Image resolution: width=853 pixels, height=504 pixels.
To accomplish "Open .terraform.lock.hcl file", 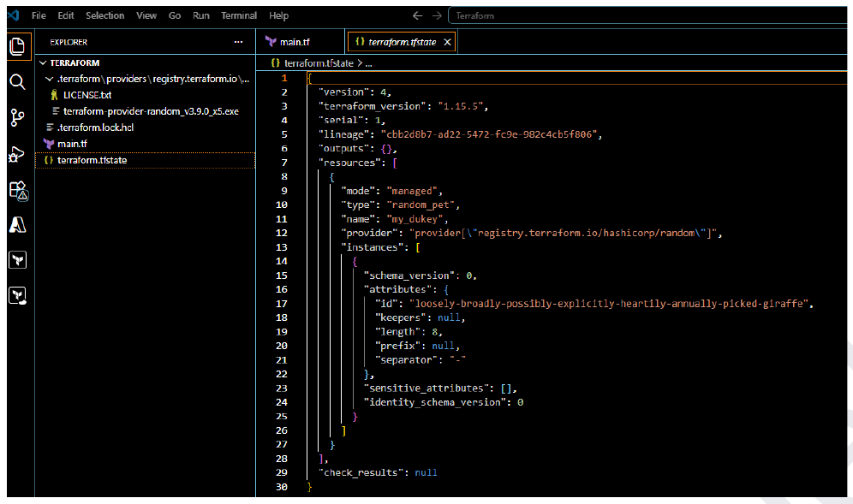I will click(x=95, y=127).
